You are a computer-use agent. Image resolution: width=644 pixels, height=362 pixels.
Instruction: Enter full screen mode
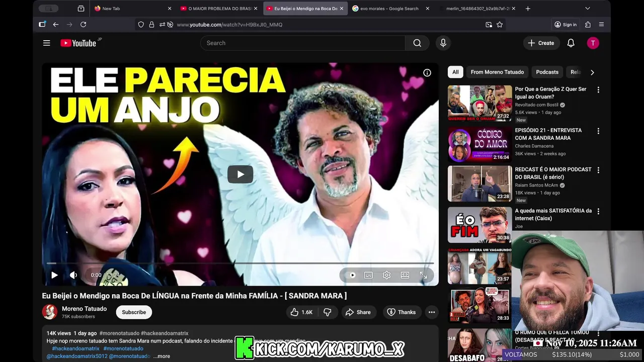tap(423, 275)
